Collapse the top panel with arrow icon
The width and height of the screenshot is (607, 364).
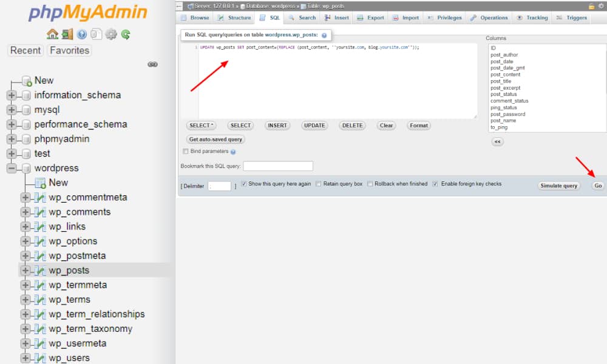[x=179, y=6]
